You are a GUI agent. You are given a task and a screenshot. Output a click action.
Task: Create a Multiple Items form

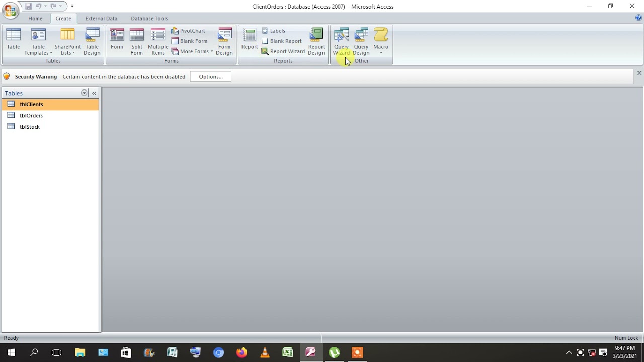(158, 42)
